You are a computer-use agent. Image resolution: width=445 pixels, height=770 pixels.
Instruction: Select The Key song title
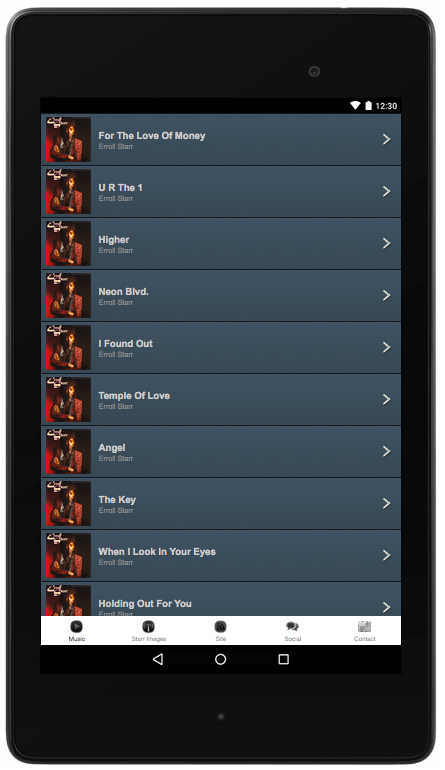tap(117, 500)
